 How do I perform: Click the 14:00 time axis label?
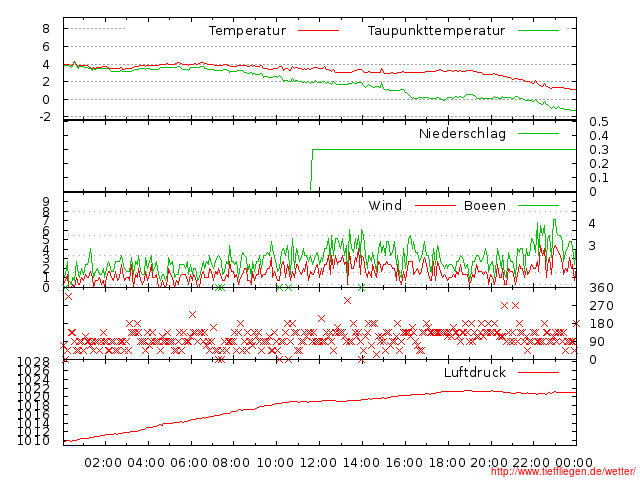361,463
